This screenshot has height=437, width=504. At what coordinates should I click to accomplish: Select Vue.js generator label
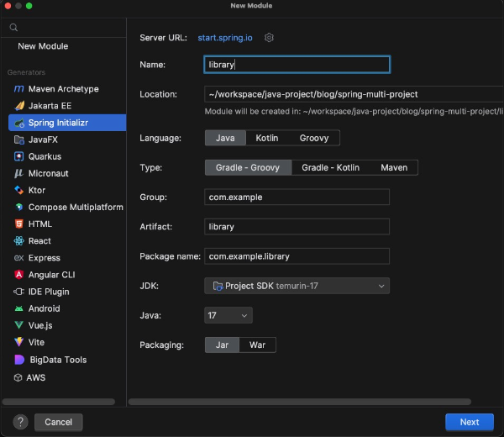40,325
